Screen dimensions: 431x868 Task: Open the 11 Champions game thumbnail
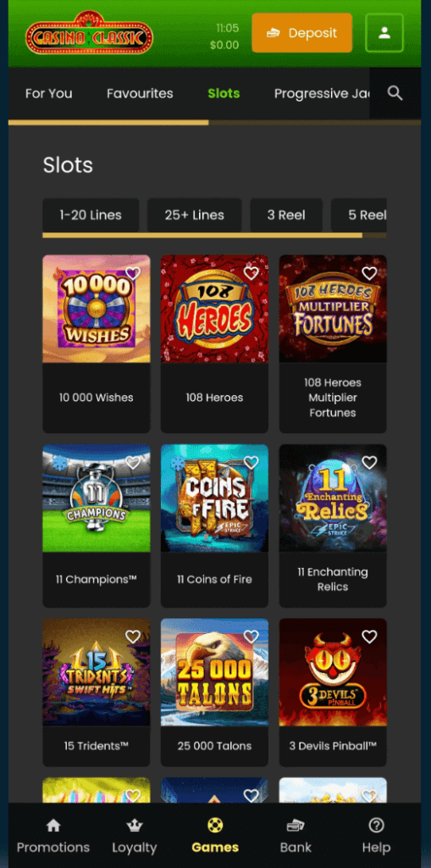[97, 498]
